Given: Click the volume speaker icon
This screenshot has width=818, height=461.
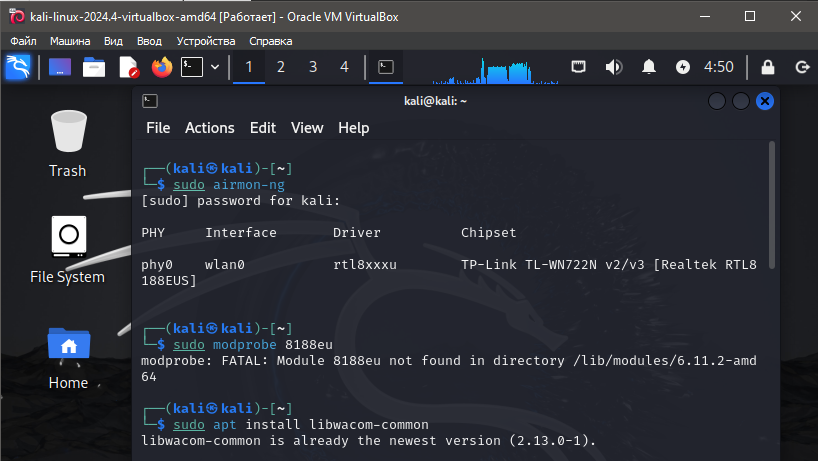Looking at the screenshot, I should tap(614, 67).
